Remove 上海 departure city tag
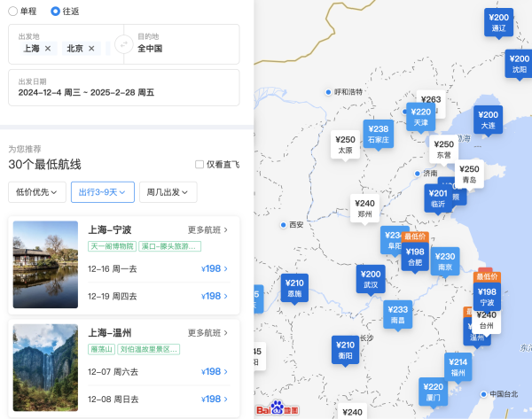The height and width of the screenshot is (419, 532). point(48,49)
